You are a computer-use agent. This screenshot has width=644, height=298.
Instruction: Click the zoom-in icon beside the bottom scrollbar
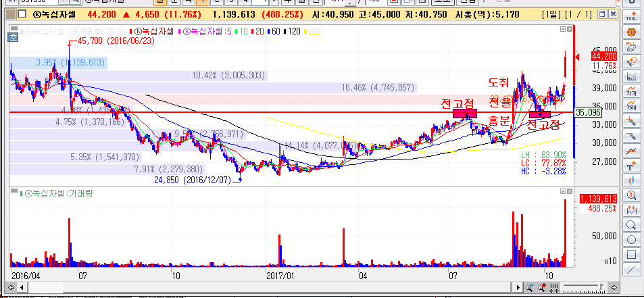tap(543, 289)
